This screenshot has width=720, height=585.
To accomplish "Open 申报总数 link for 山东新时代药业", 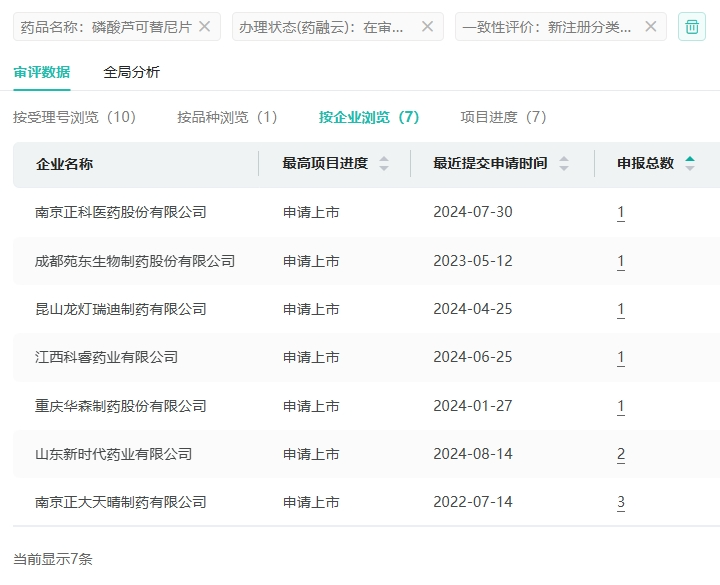I will tap(621, 454).
